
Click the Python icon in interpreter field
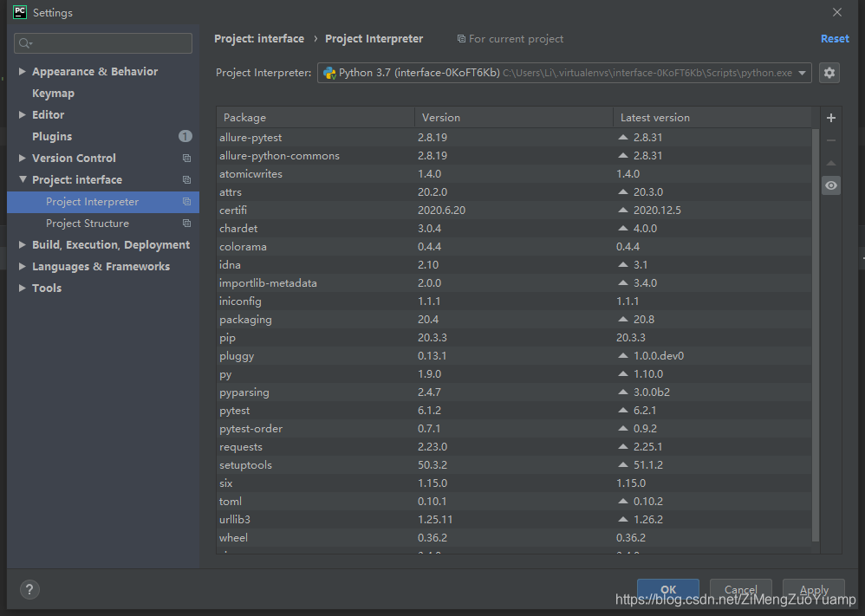(x=330, y=73)
